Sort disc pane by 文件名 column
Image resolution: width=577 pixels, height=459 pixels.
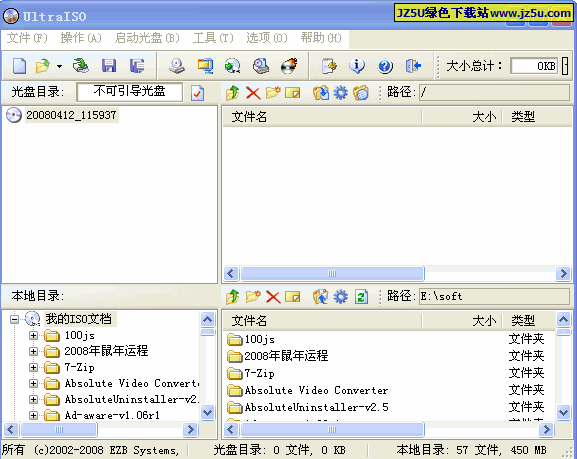322,117
